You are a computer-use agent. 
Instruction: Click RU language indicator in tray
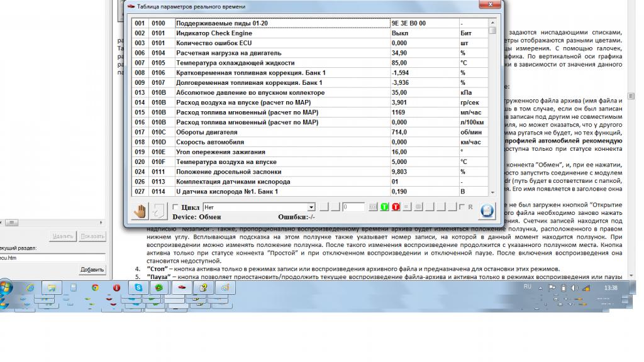[x=527, y=287]
